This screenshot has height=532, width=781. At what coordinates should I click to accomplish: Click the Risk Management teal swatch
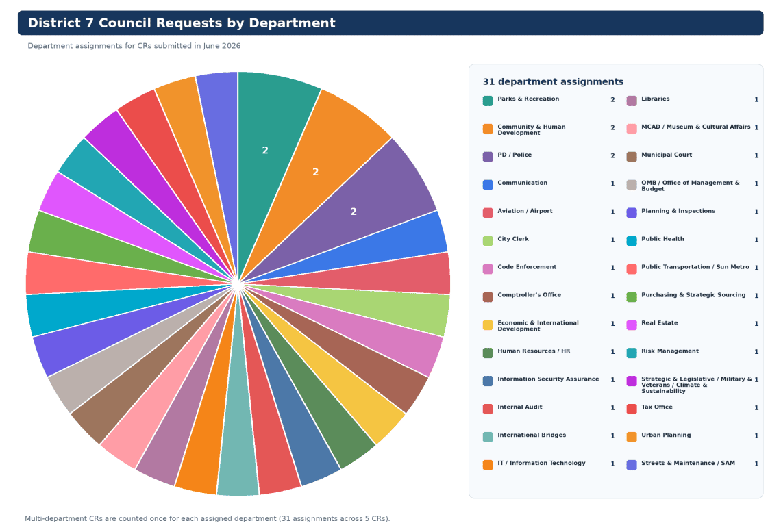632,353
